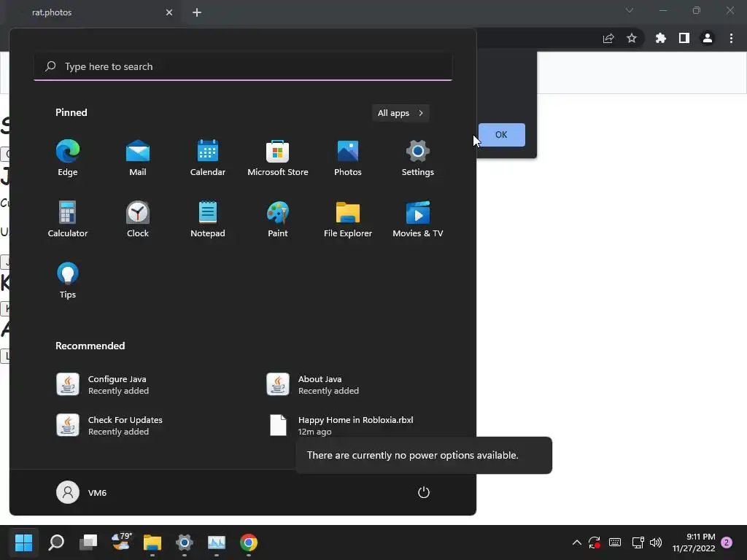
Task: Open the Chrome profile menu
Action: (708, 39)
